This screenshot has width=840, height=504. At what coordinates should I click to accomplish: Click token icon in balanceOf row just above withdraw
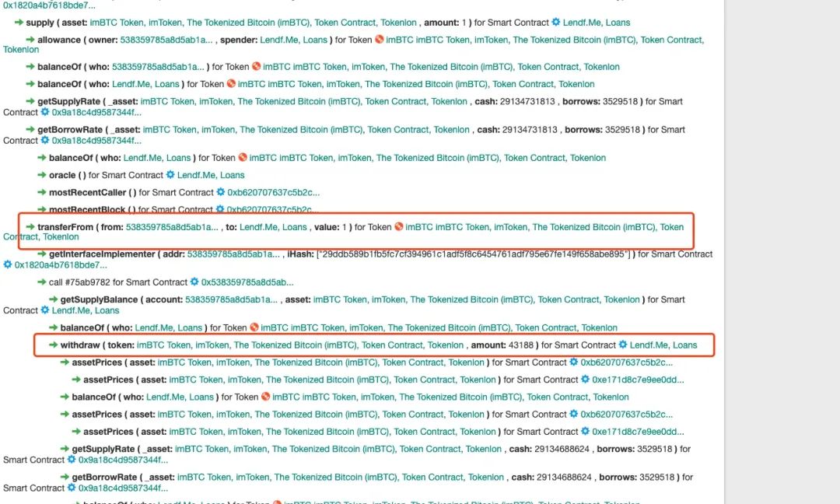(x=254, y=327)
